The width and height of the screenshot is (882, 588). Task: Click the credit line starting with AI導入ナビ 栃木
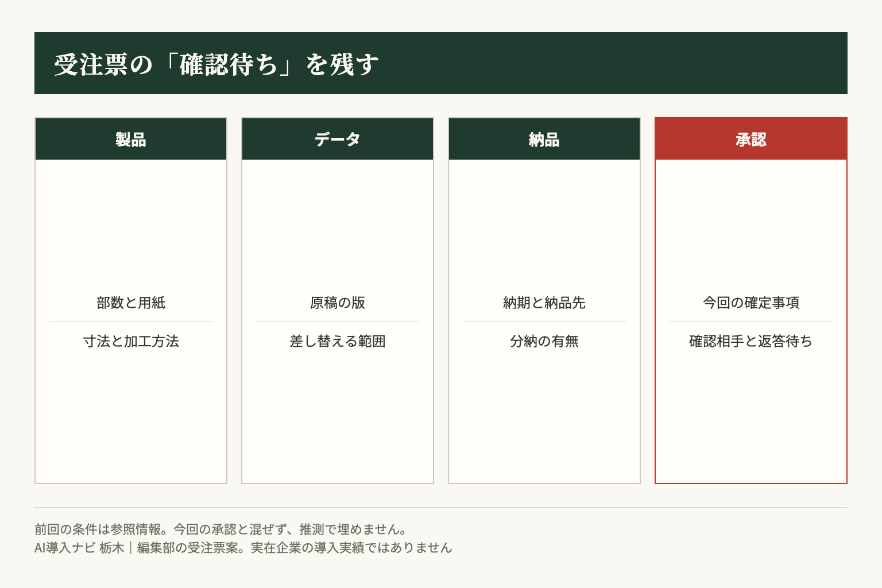243,547
